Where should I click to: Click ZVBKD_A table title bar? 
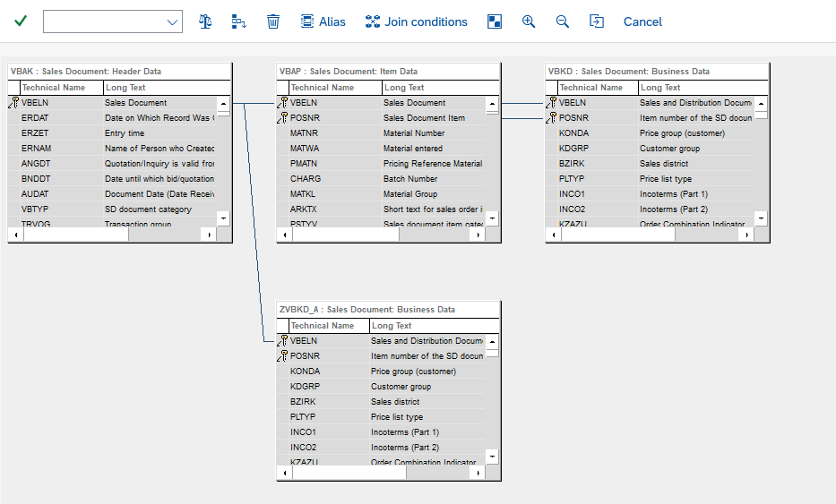[x=388, y=310]
